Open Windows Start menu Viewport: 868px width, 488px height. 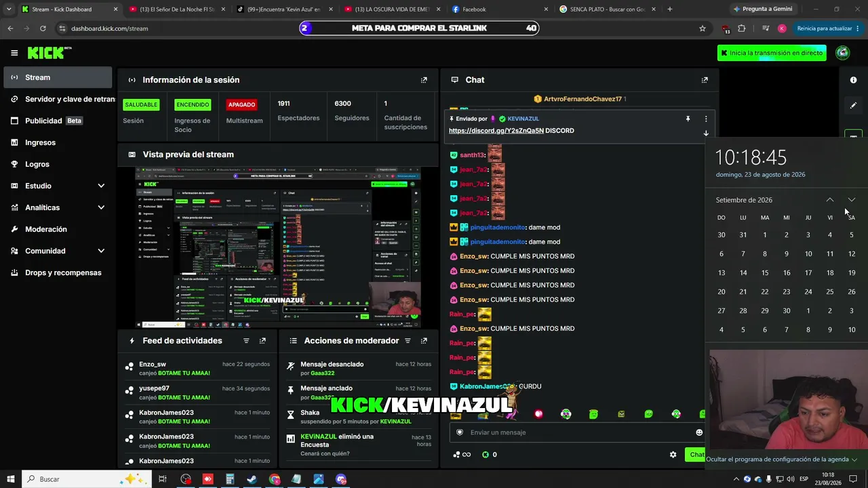click(10, 479)
